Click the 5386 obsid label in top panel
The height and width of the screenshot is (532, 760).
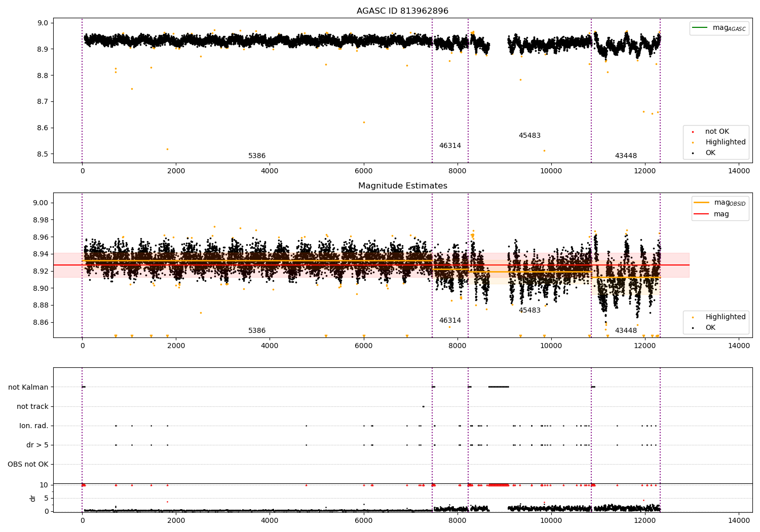pos(257,156)
